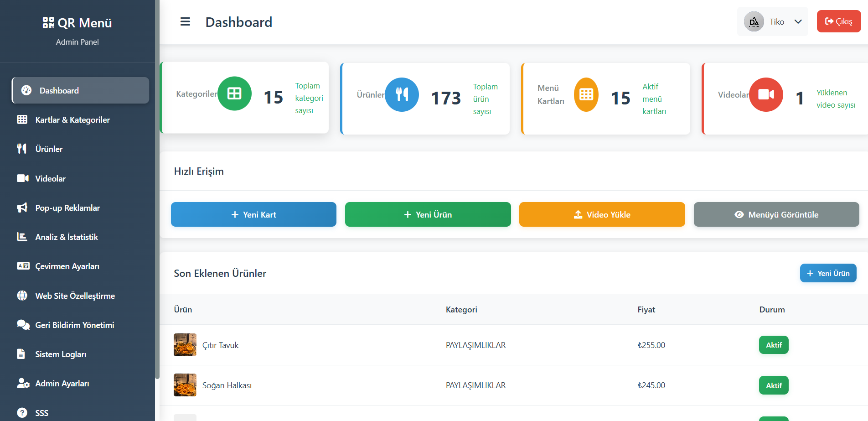Open Pop-up Reklamlar in sidebar
This screenshot has width=868, height=421.
pos(67,208)
